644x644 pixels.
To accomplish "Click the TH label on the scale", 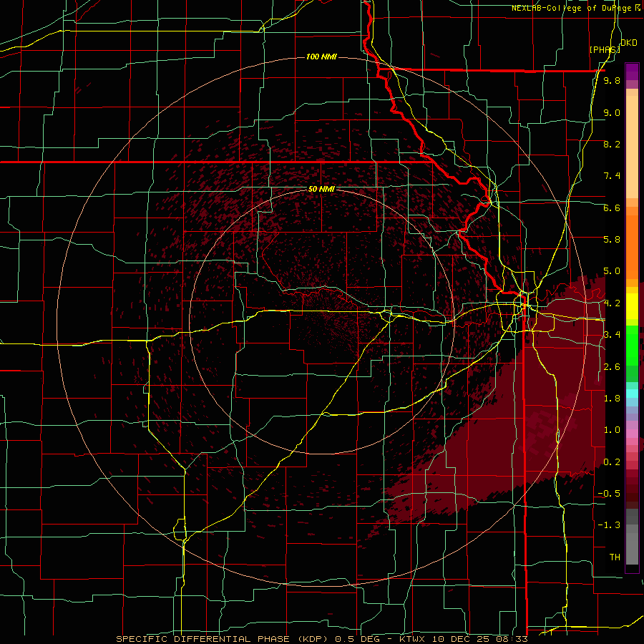I will pos(615,557).
